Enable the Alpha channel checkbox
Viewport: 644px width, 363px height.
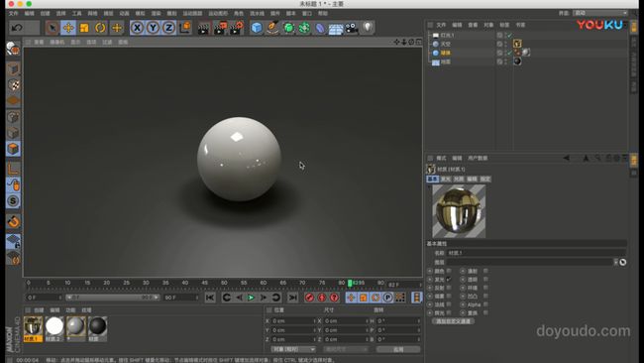(485, 304)
